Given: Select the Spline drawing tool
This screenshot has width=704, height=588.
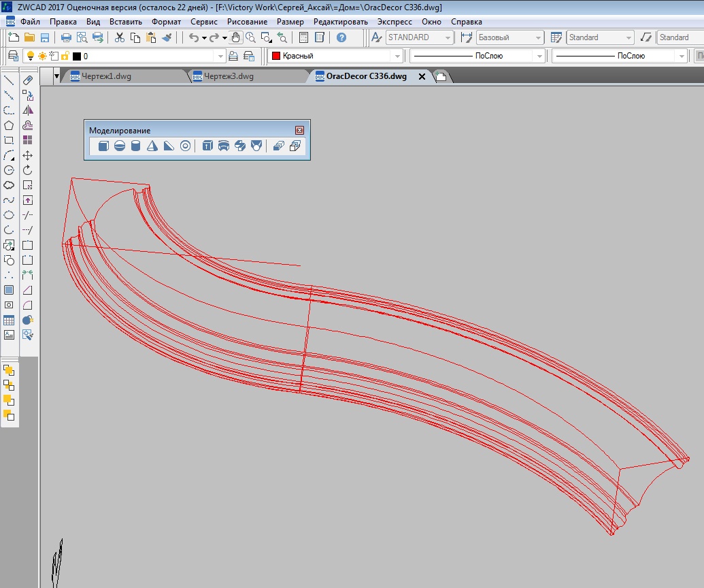Looking at the screenshot, I should (x=9, y=200).
